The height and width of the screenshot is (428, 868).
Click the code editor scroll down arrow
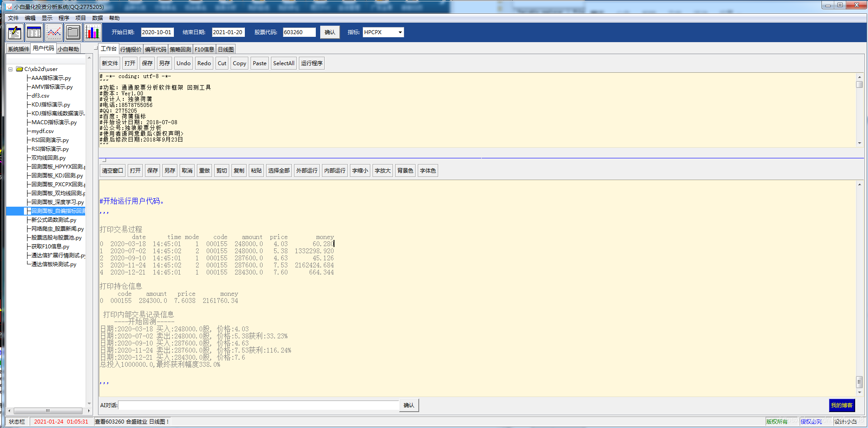860,143
